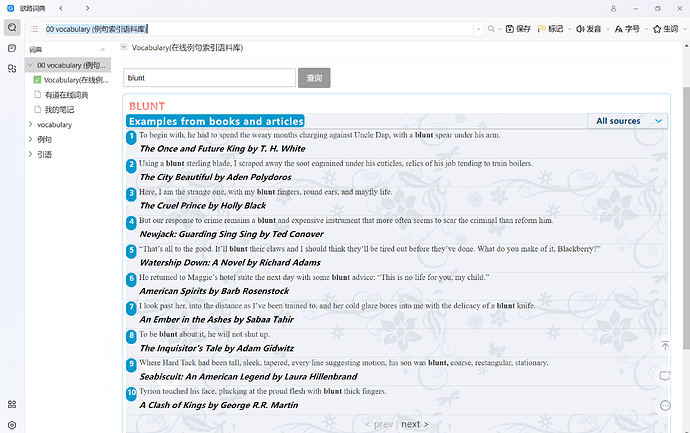Open the search box history dropdown arrow
The width and height of the screenshot is (690, 433).
click(478, 29)
